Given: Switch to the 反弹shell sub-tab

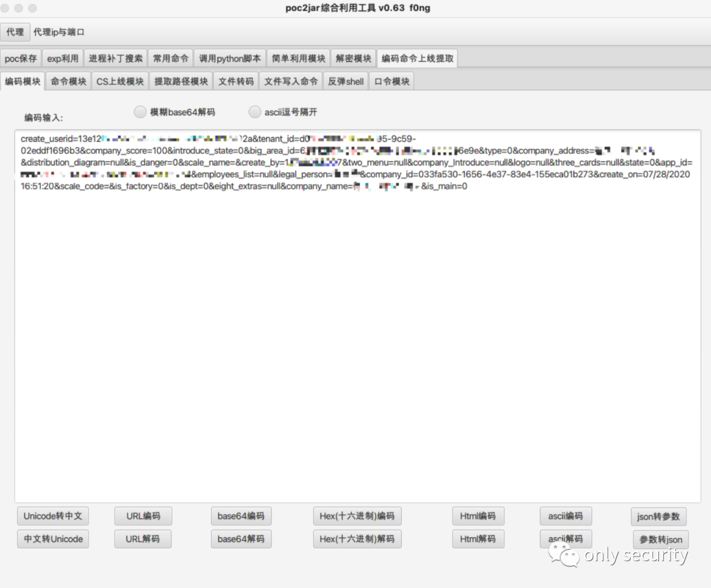Looking at the screenshot, I should coord(346,82).
